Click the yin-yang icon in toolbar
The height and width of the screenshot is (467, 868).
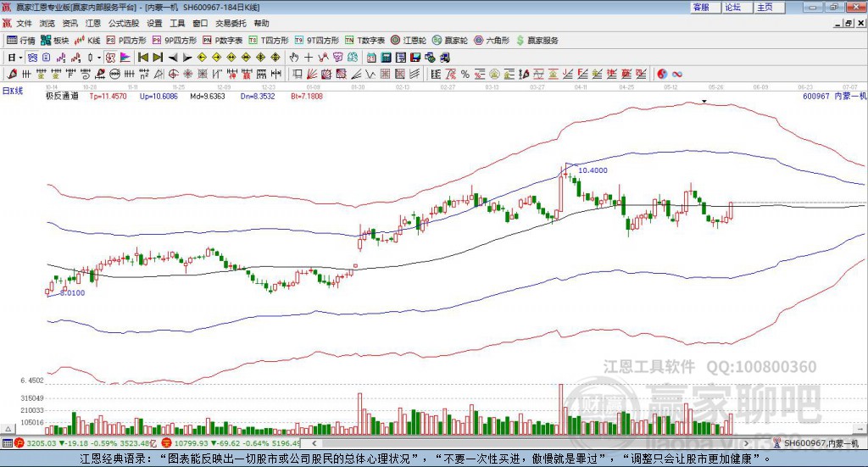661,74
